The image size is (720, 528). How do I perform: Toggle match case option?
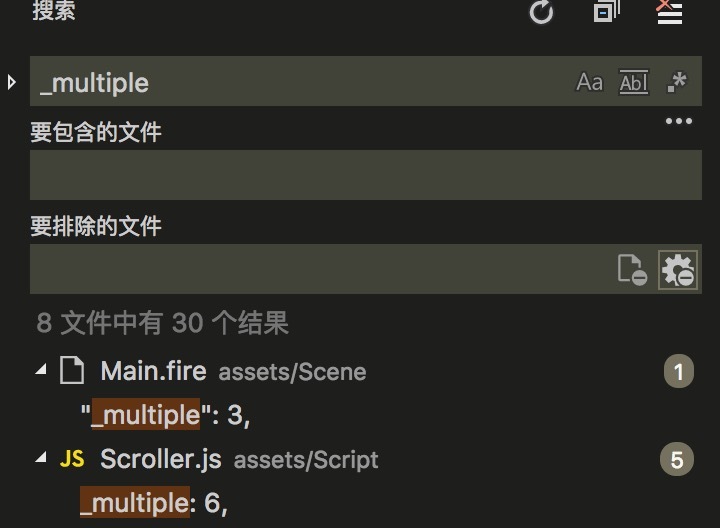tap(590, 82)
